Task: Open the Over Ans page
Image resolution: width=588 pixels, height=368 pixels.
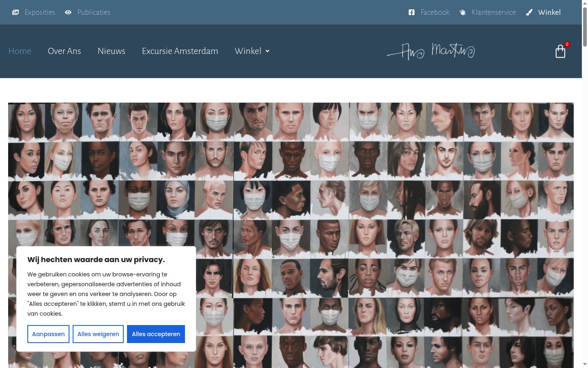Action: pyautogui.click(x=65, y=51)
